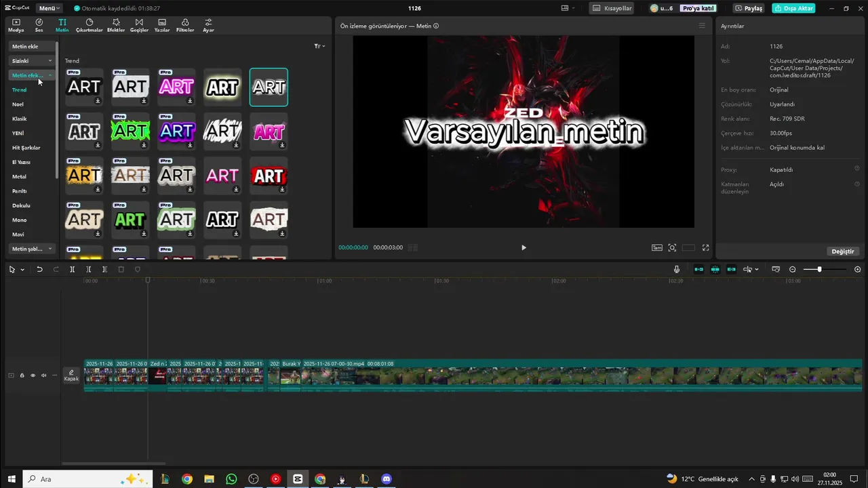Open the Efektler tab

coord(116,26)
